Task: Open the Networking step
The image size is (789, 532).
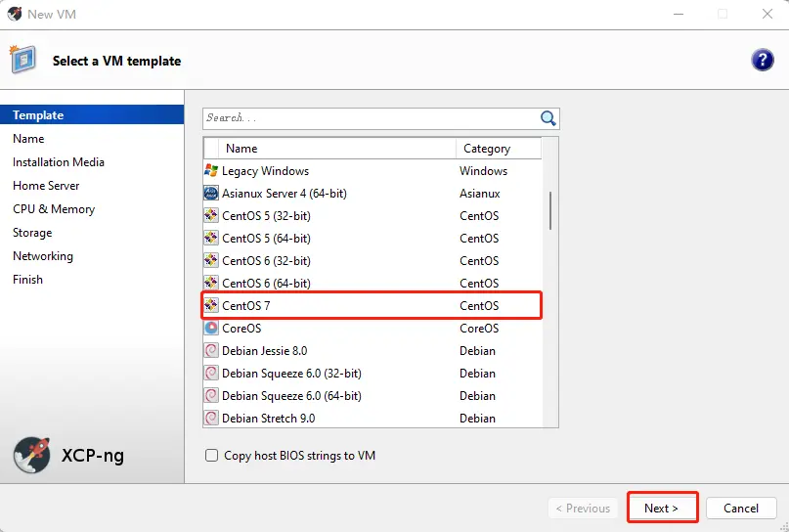Action: coord(43,256)
